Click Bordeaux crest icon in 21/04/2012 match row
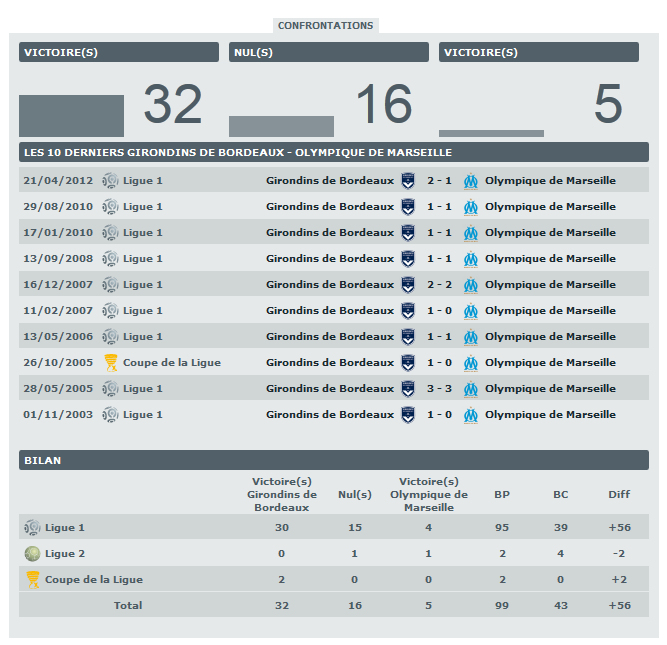Screen dimensions: 667x645 (x=408, y=181)
